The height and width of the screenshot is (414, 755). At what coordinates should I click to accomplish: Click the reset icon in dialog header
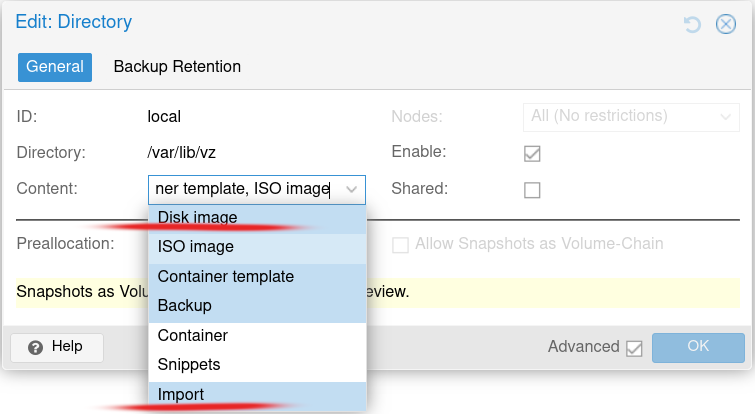[692, 24]
